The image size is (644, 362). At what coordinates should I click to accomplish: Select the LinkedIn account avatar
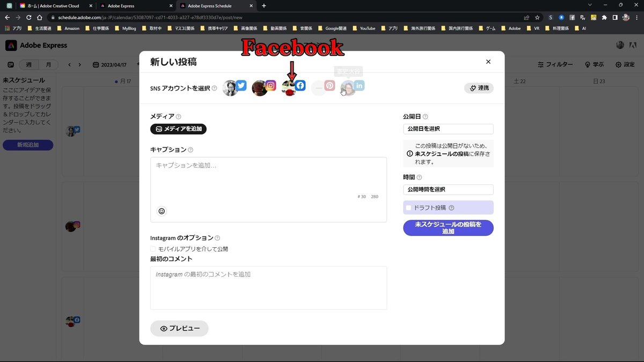point(353,87)
